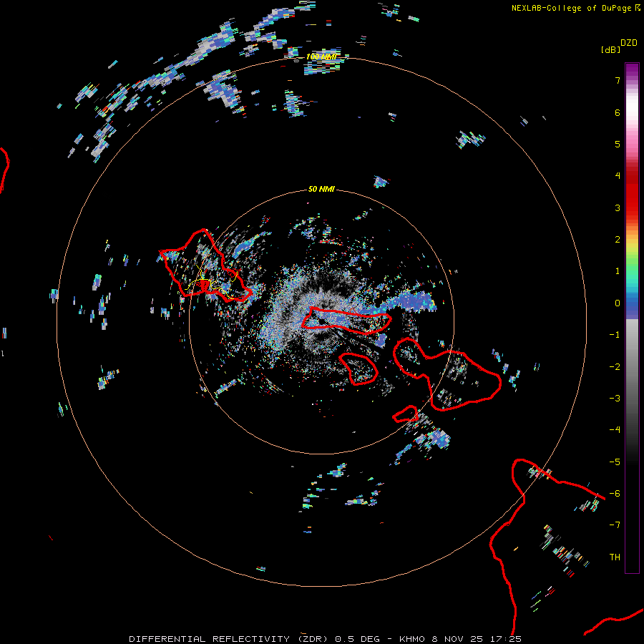Viewport: 644px width, 644px height.
Task: Click the -5 value on the color scale
Action: click(x=615, y=462)
